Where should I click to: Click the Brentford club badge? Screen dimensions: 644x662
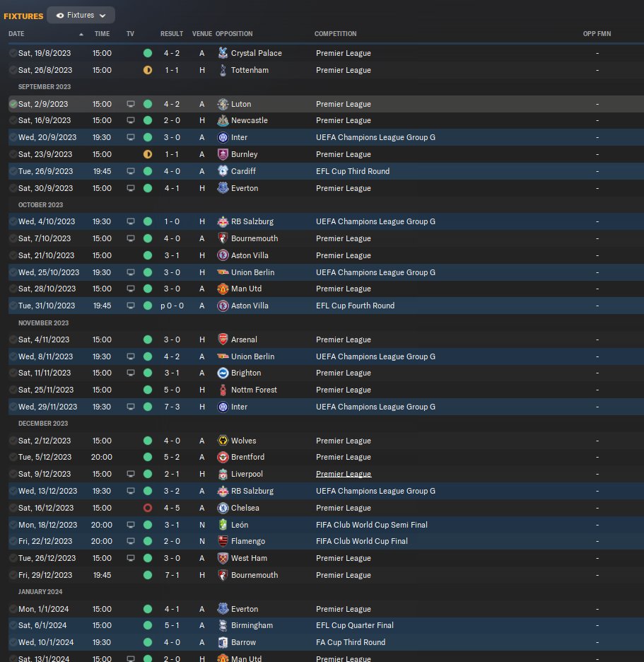(223, 457)
